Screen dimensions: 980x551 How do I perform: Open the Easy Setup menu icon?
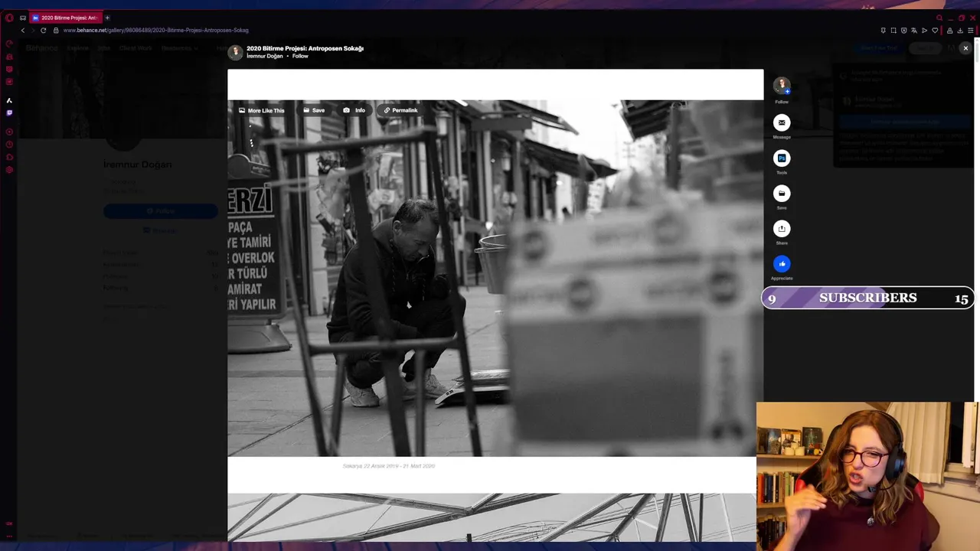click(x=971, y=31)
